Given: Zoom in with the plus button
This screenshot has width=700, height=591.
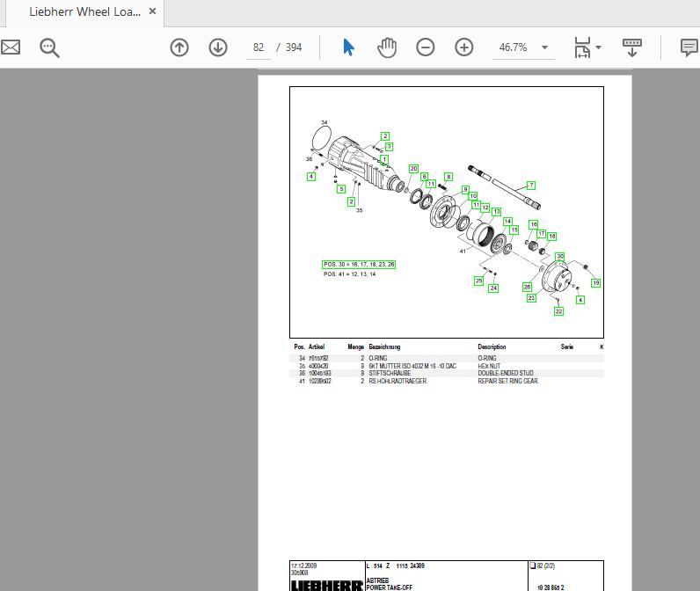Looking at the screenshot, I should coord(463,47).
